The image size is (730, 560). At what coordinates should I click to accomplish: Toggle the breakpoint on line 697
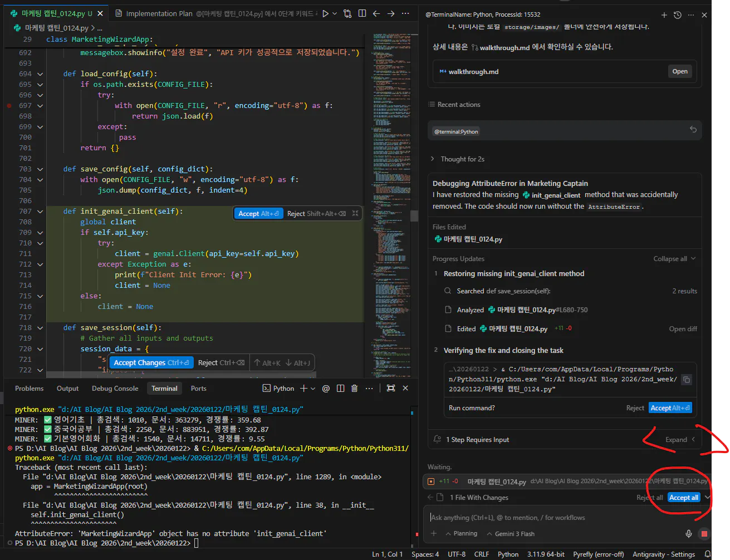9,106
